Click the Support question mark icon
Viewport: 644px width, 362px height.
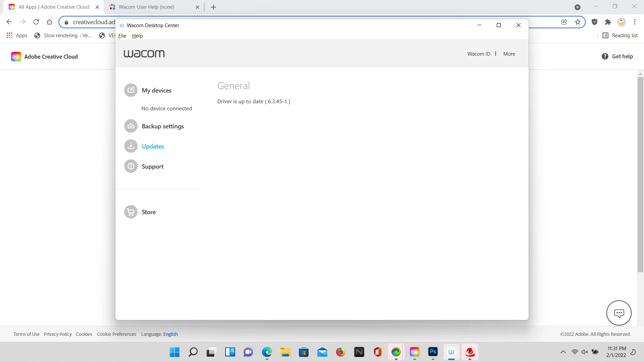click(x=131, y=166)
